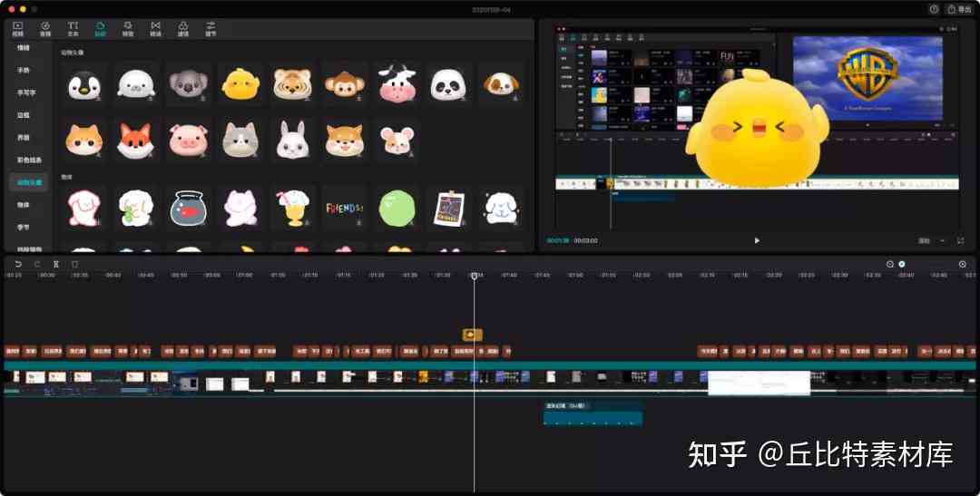
Task: Pick the white rabbit sticker
Action: [x=292, y=140]
